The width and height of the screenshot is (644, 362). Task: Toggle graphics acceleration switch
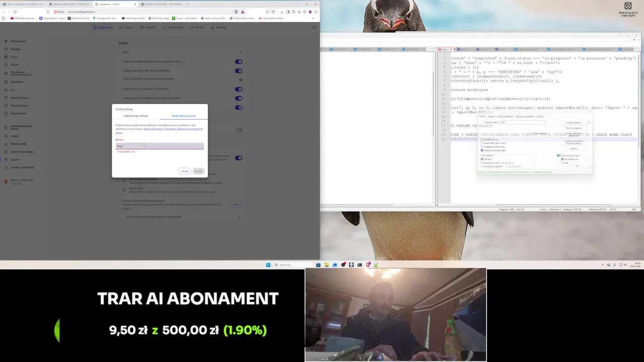coord(238,70)
